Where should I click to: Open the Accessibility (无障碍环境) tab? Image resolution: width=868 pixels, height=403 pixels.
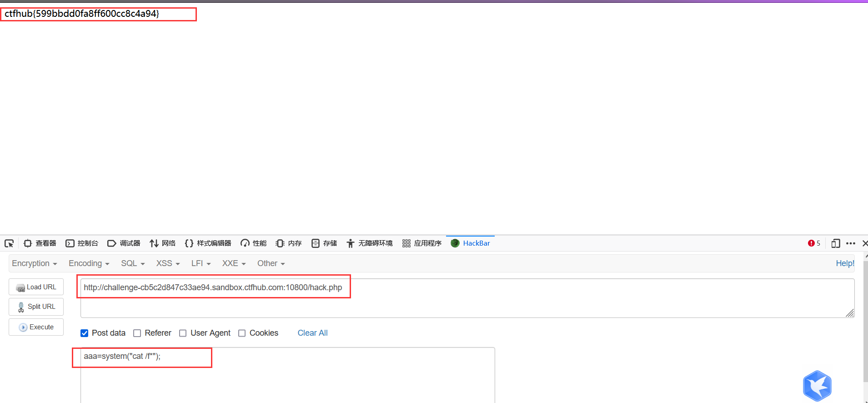pyautogui.click(x=369, y=243)
